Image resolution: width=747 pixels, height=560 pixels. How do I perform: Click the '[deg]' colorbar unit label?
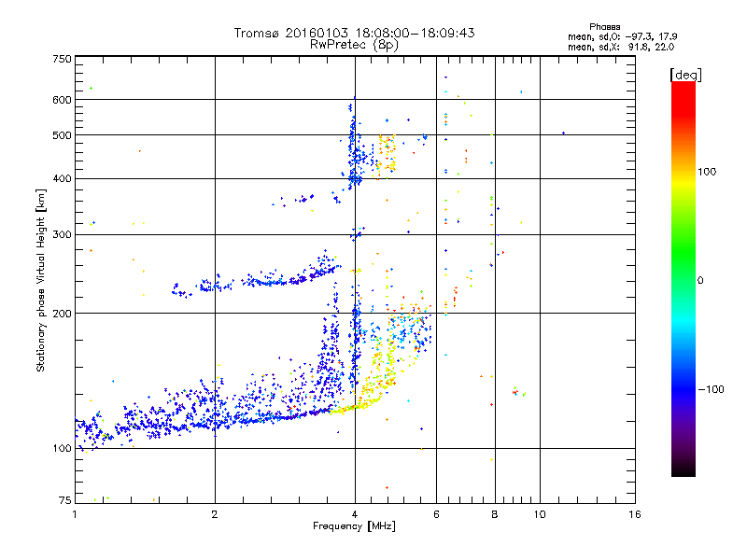click(685, 75)
